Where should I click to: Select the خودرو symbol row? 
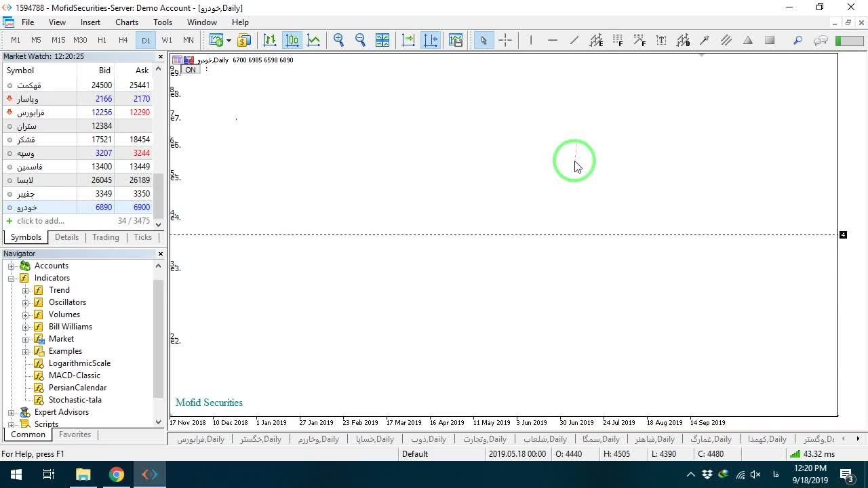pyautogui.click(x=78, y=207)
